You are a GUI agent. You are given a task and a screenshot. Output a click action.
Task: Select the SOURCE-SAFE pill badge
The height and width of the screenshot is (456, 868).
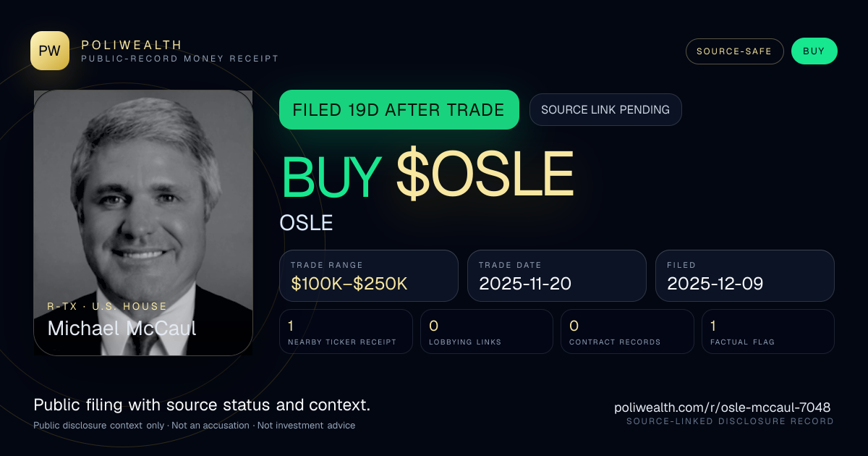point(735,51)
